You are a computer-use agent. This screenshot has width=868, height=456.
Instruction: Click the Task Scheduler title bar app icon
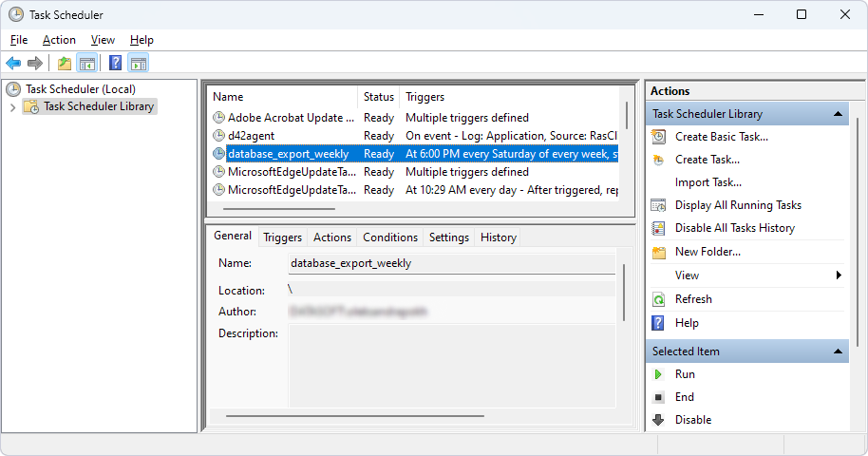tap(16, 15)
